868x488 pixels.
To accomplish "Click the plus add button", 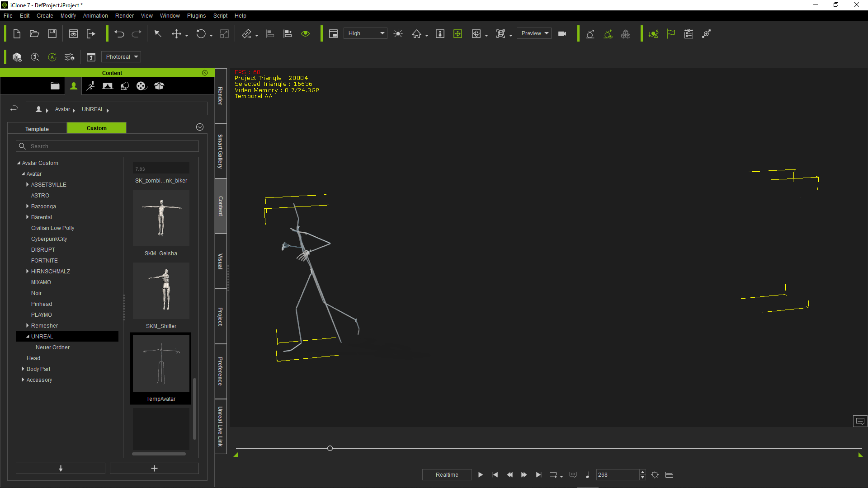I will click(x=154, y=469).
